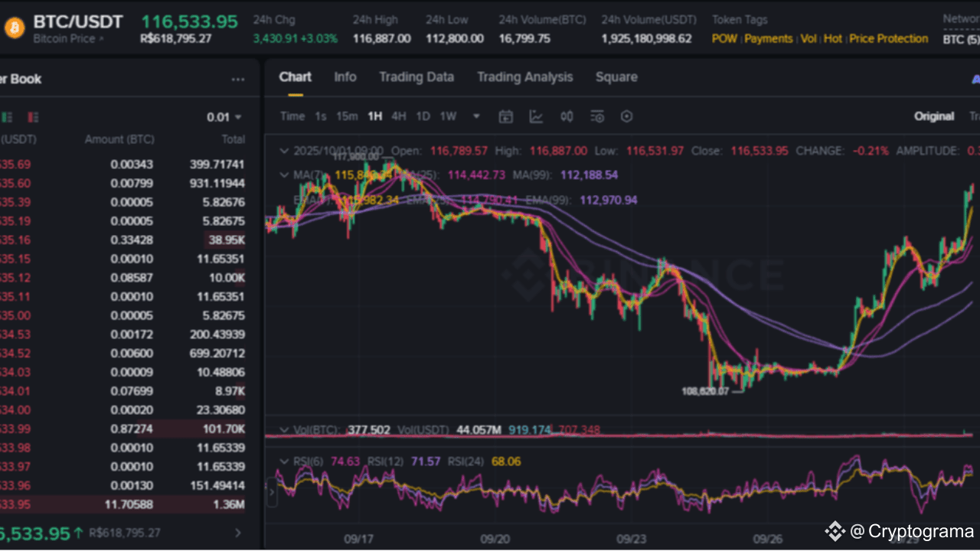This screenshot has height=551, width=980.
Task: Select the 15m interval
Action: click(347, 116)
